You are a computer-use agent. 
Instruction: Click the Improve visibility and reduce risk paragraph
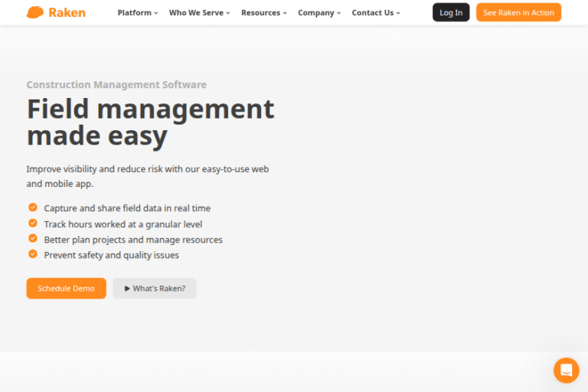(x=147, y=176)
